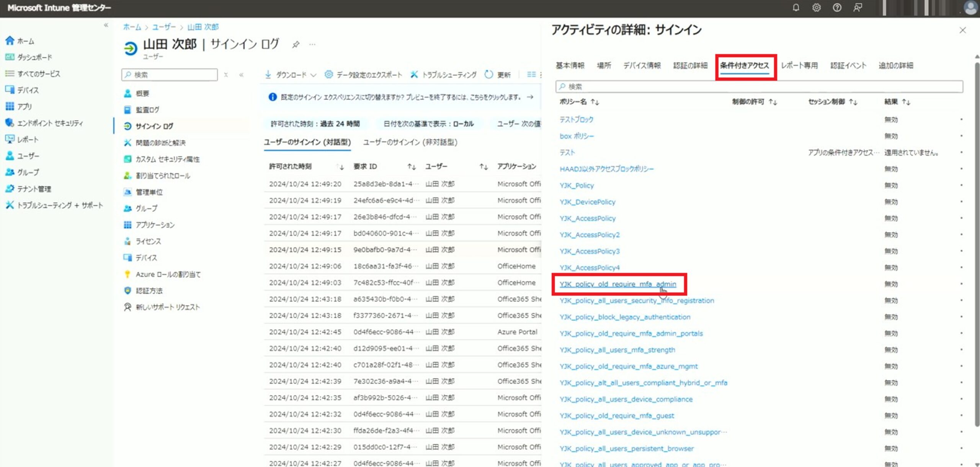Switch to 基本情報 tab in details pane
Image resolution: width=980 pixels, height=467 pixels.
(570, 65)
